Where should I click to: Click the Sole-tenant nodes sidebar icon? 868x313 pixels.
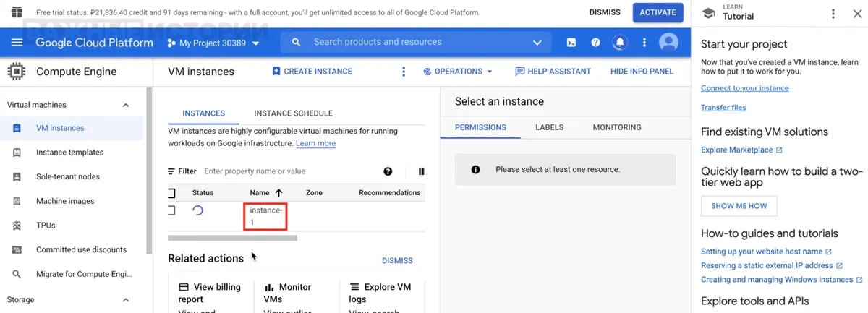click(17, 177)
